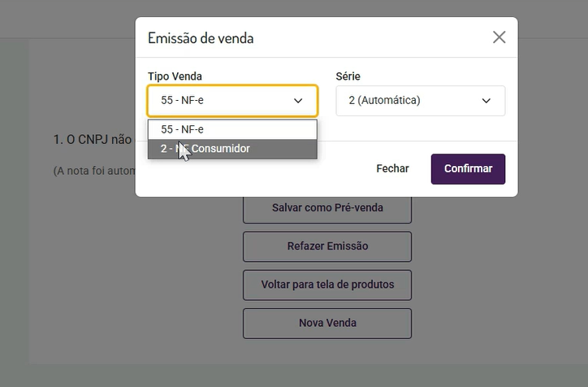Close the Emissão de venda dialog

499,37
